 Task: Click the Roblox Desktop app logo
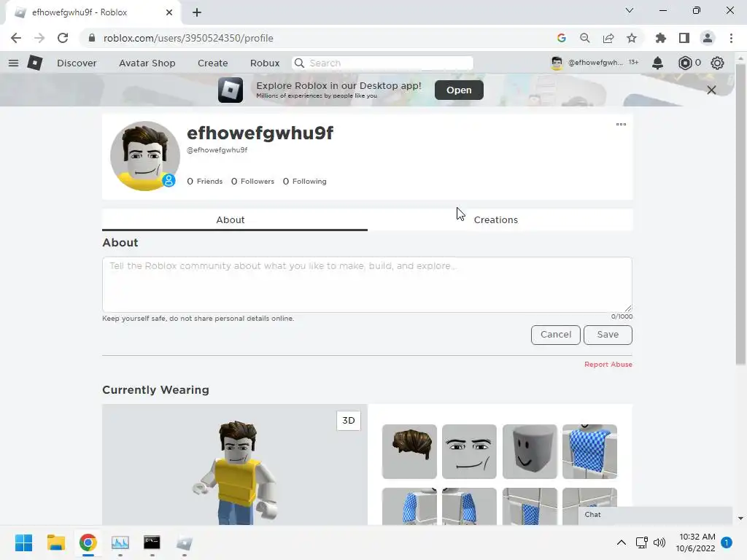[230, 90]
